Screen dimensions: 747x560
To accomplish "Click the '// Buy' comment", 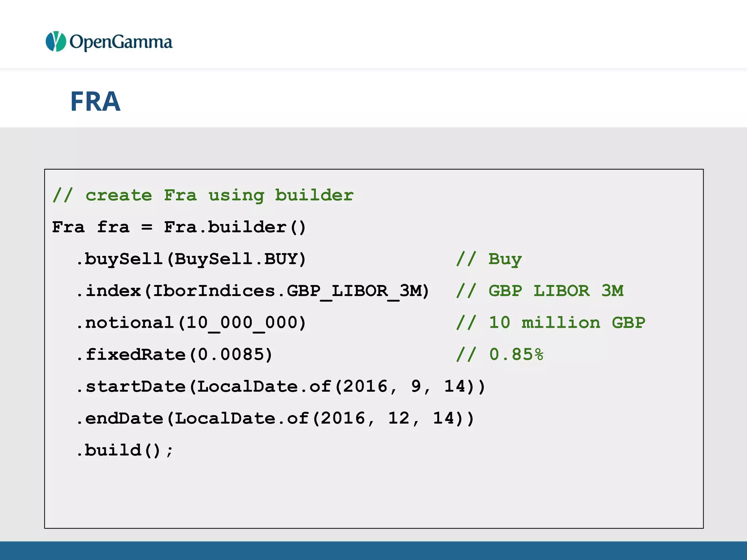I will pyautogui.click(x=489, y=259).
